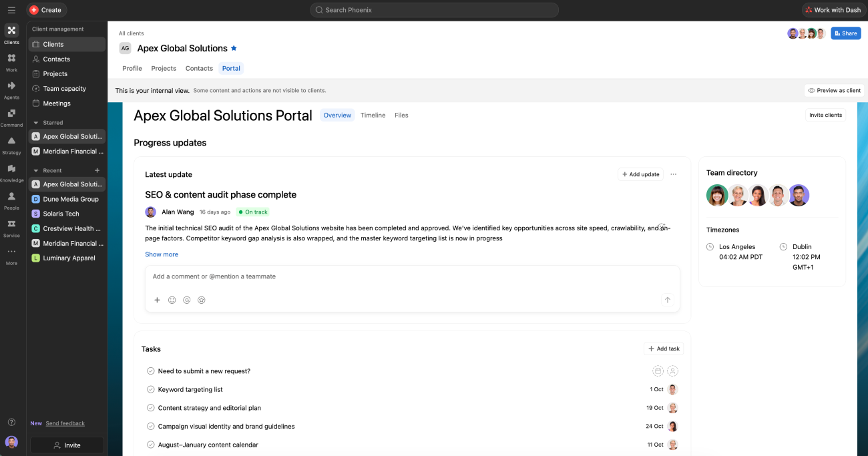Expand the update with Show more

pos(162,254)
